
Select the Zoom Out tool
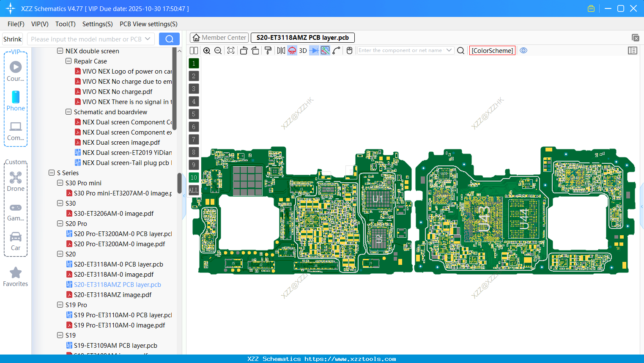218,50
